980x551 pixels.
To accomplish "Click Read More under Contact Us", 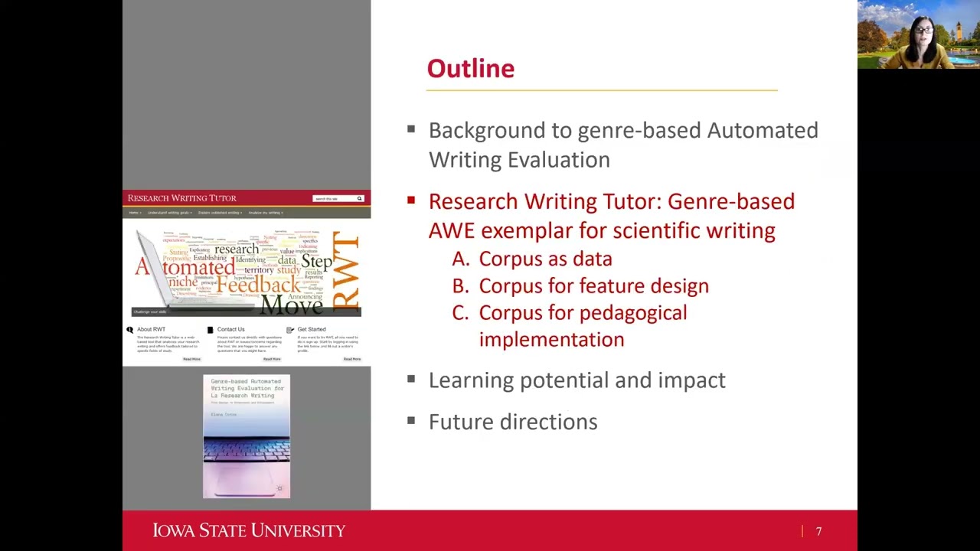I will pyautogui.click(x=272, y=359).
